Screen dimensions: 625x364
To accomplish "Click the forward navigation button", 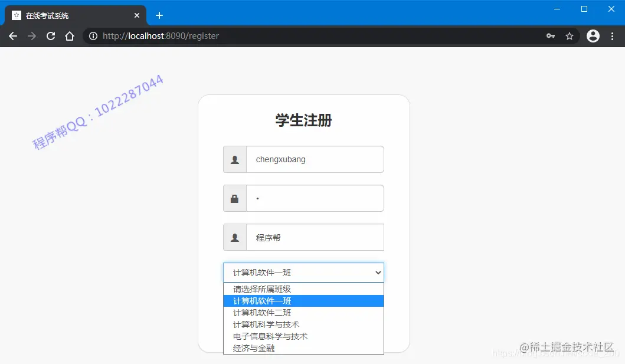I will pyautogui.click(x=31, y=36).
